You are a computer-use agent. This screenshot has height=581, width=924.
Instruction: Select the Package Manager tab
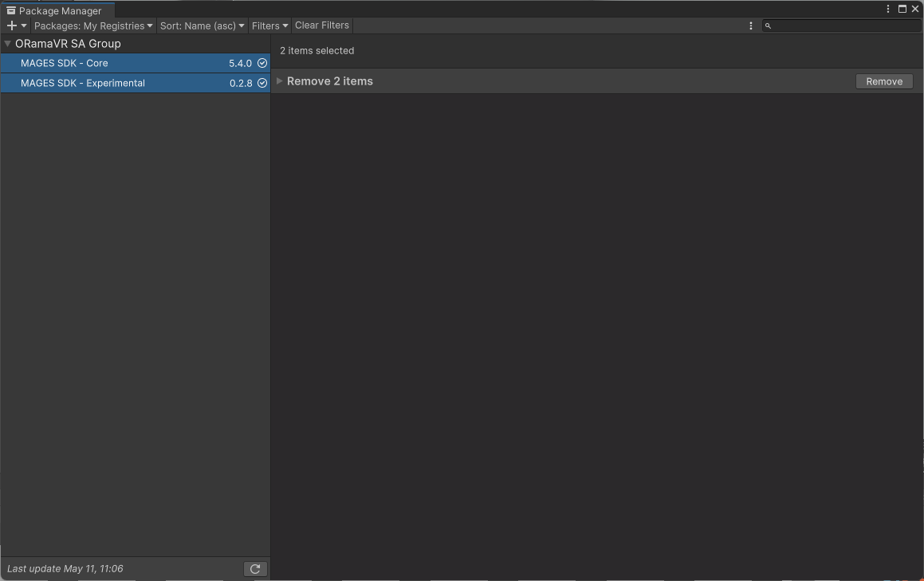[x=57, y=10]
